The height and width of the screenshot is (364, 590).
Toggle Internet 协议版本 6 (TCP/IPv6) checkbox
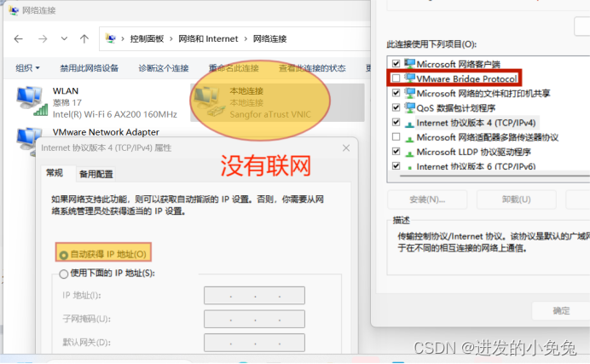pyautogui.click(x=396, y=166)
